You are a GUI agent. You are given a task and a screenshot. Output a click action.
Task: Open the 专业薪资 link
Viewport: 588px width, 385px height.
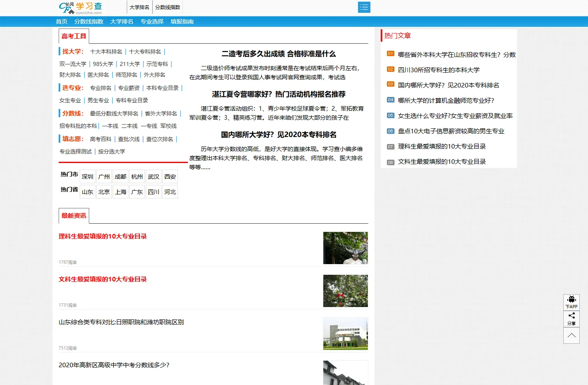129,88
